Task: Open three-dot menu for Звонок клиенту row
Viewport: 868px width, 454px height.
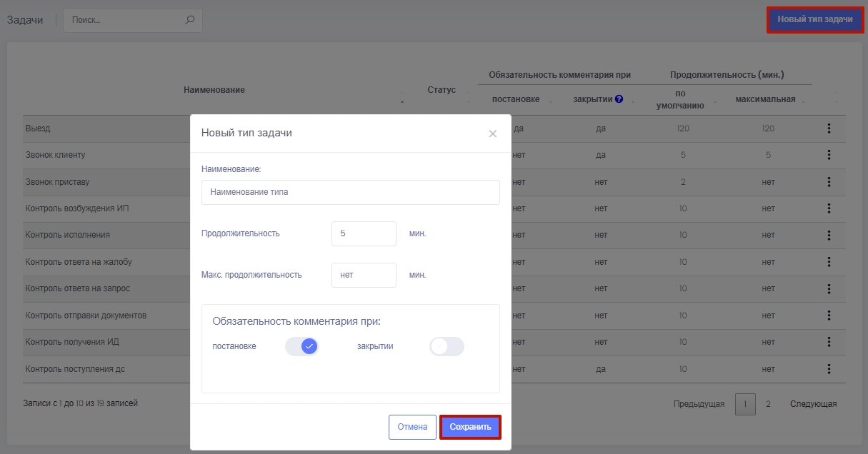Action: click(x=829, y=155)
